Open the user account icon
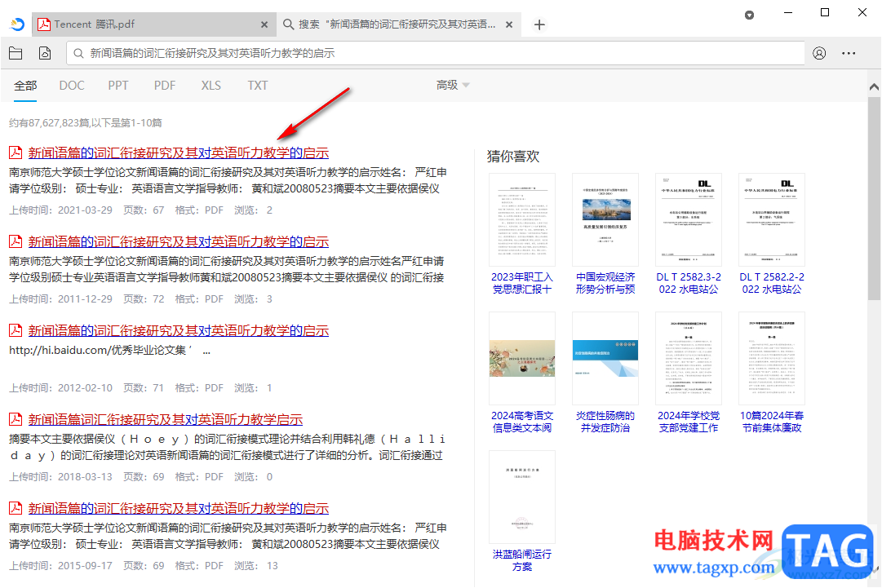The height and width of the screenshot is (588, 882). (x=819, y=53)
